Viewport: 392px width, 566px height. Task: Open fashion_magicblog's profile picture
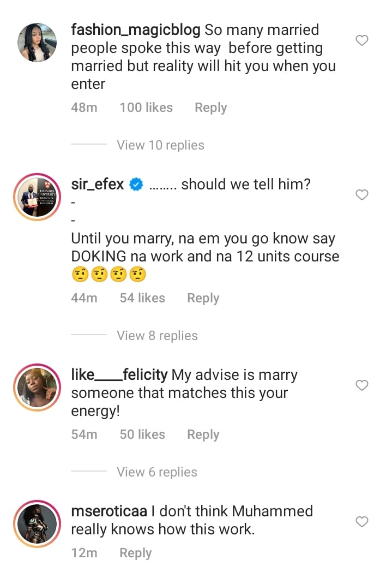(x=38, y=43)
